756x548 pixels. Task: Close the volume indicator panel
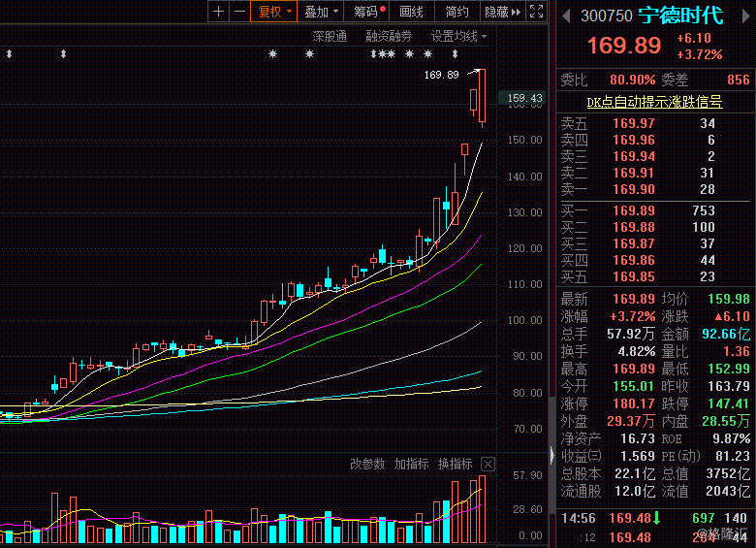click(488, 464)
